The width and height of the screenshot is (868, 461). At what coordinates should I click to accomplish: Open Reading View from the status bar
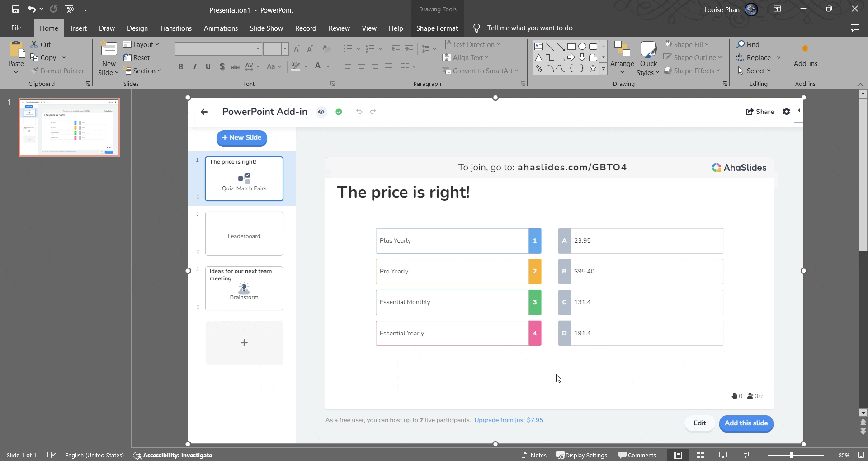coord(723,455)
